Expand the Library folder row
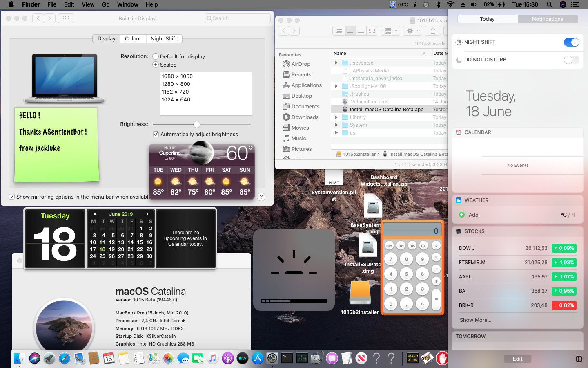This screenshot has width=588, height=368. click(336, 117)
